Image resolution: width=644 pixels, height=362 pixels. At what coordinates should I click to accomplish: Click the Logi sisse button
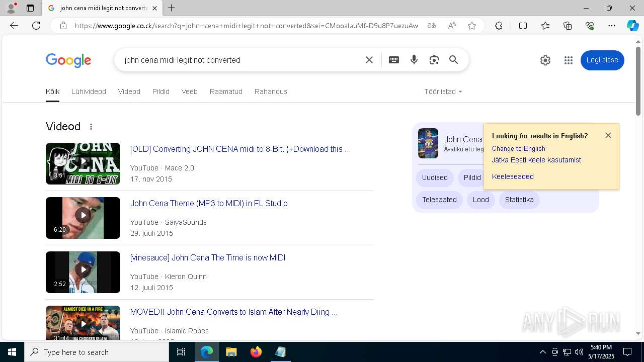point(602,60)
